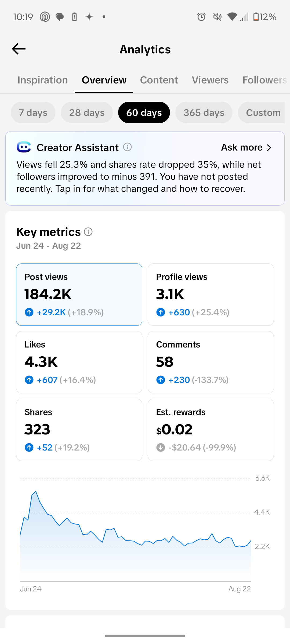
Task: Select the Shares metric card
Action: pos(79,430)
